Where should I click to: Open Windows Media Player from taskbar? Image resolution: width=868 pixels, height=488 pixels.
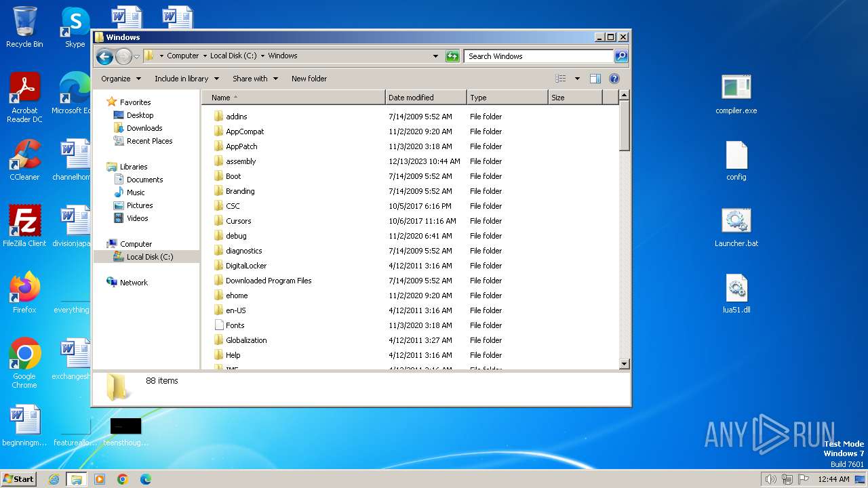tap(100, 479)
